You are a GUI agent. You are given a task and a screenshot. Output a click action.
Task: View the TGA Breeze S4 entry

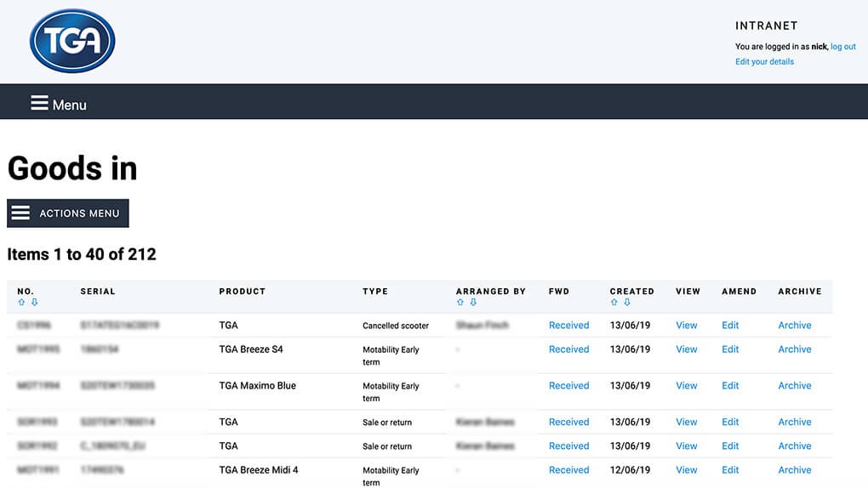click(687, 349)
